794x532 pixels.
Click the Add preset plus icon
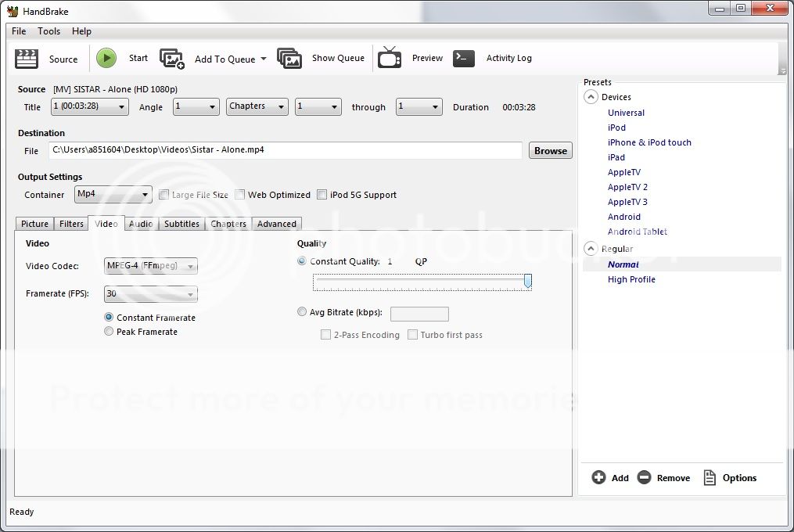coord(599,478)
